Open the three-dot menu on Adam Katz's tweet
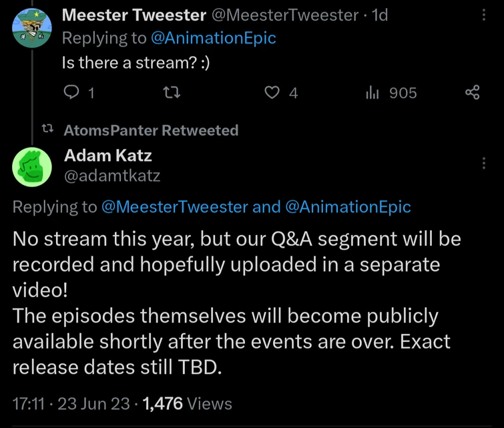Screen dimensions: 504x428 coord(484,163)
